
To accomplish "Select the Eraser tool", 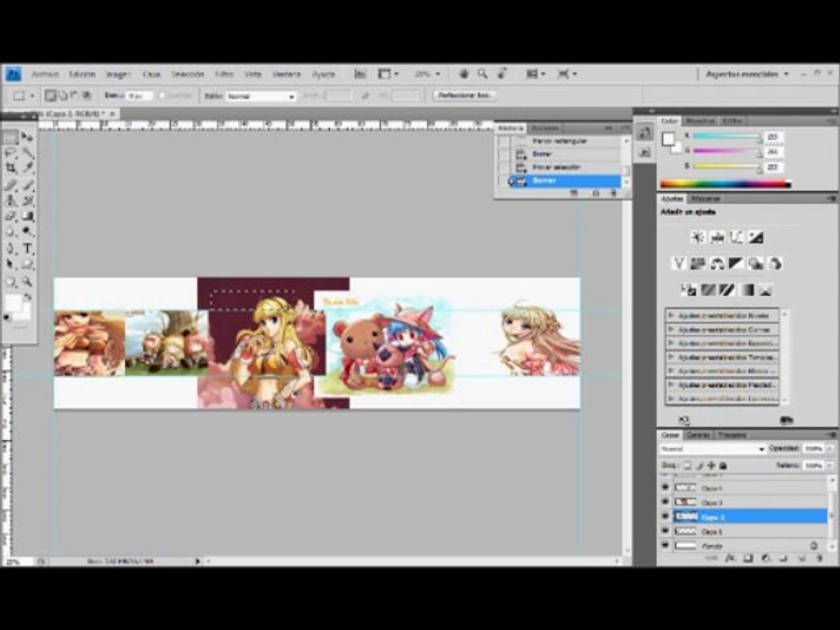I will click(x=10, y=216).
